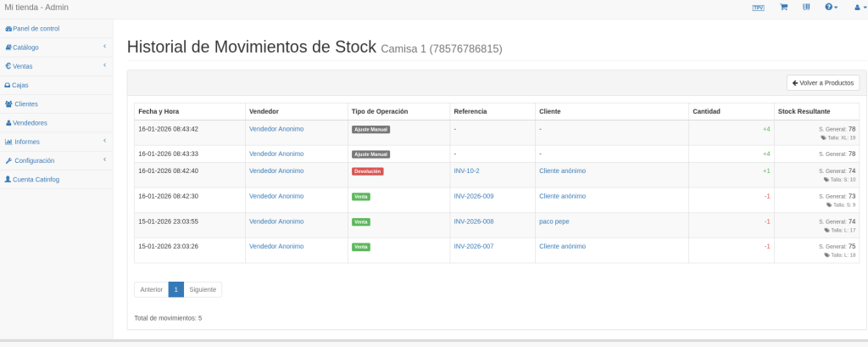This screenshot has height=347, width=868.
Task: Open the TPV point-of-sale icon
Action: click(x=758, y=7)
